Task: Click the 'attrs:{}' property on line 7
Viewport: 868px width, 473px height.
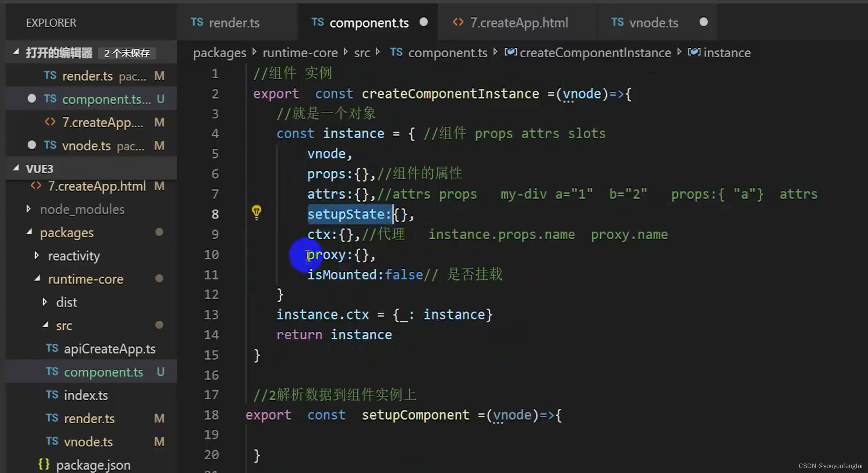Action: pyautogui.click(x=338, y=194)
